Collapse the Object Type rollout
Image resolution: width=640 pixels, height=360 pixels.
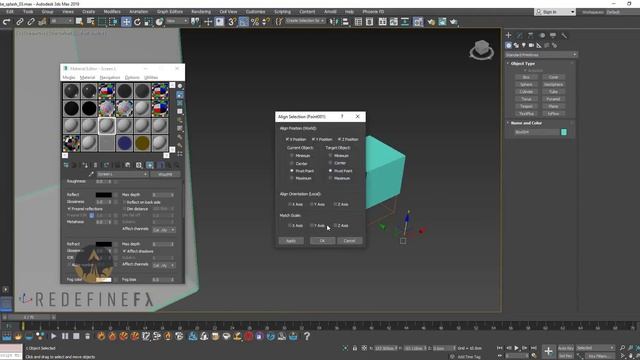click(522, 64)
